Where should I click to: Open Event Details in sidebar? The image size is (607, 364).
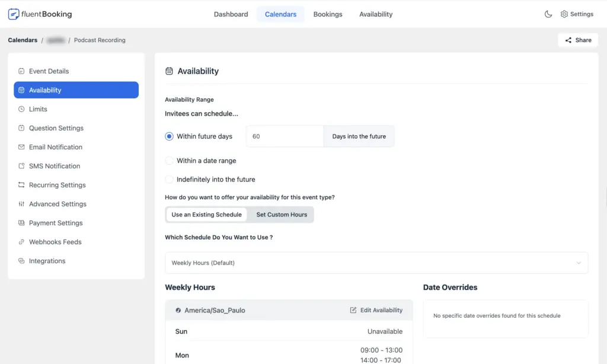tap(76, 71)
